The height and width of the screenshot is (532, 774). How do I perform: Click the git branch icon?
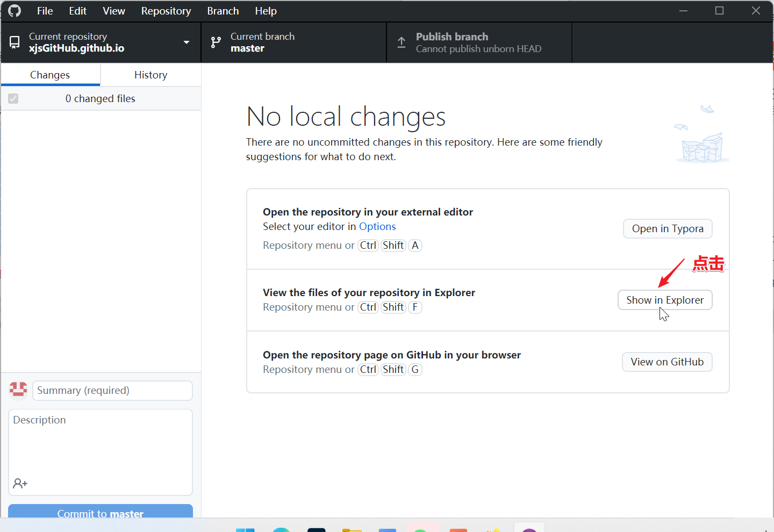(216, 42)
